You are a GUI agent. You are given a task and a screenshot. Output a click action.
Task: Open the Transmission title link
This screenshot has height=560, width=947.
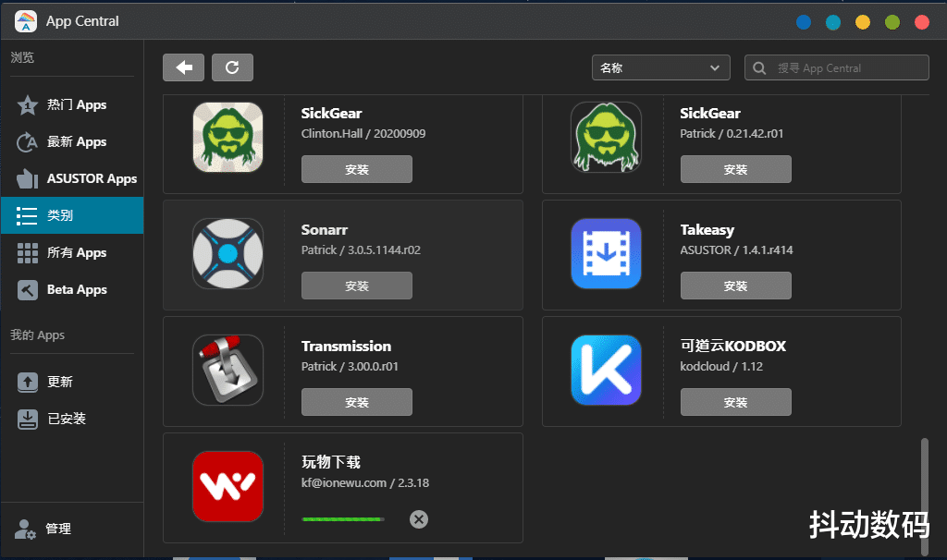(346, 347)
